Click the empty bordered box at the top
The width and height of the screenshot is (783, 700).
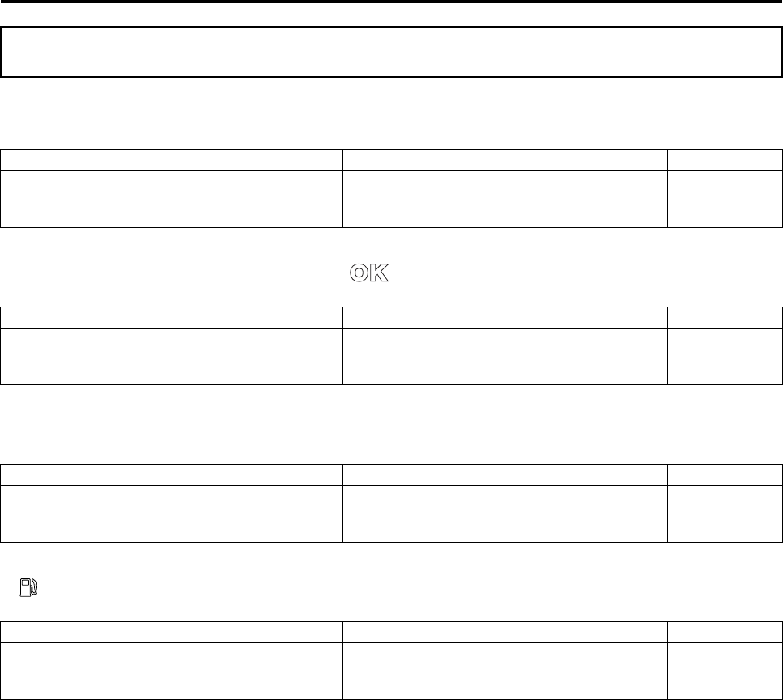tap(391, 52)
